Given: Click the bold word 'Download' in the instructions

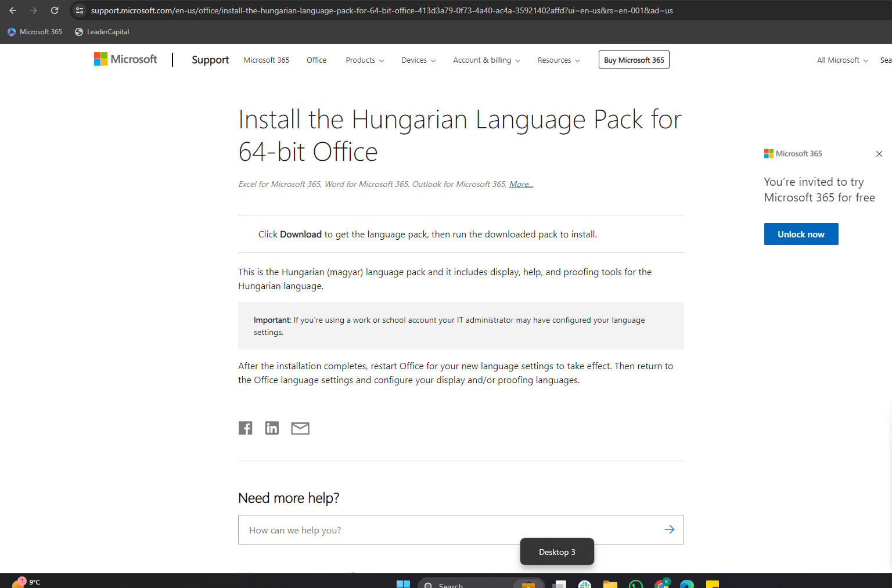Looking at the screenshot, I should pyautogui.click(x=301, y=234).
